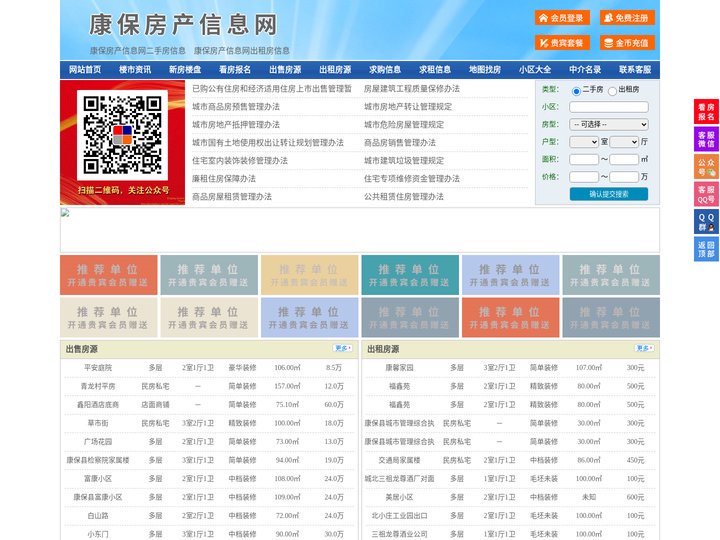Focus the maximum 面积 input
The image size is (720, 540).
click(x=624, y=159)
